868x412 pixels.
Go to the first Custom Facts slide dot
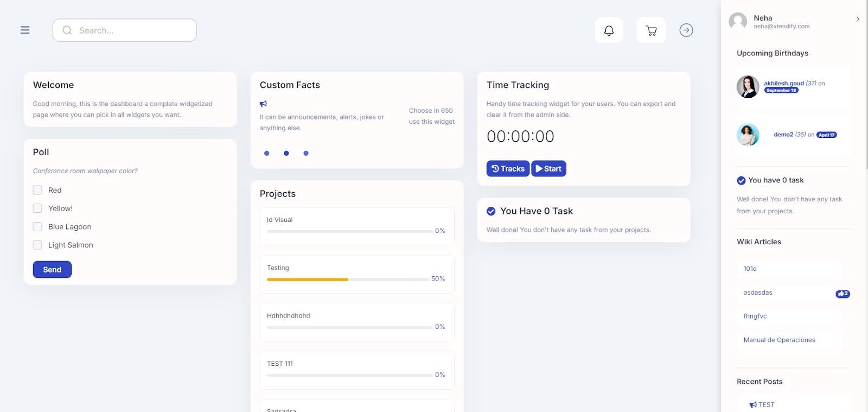coord(266,154)
